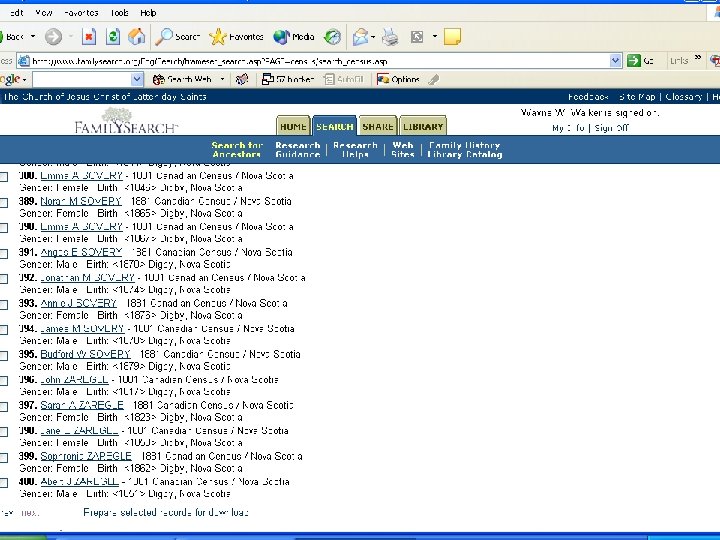
Task: Switch to the HOME tab
Action: 293,126
